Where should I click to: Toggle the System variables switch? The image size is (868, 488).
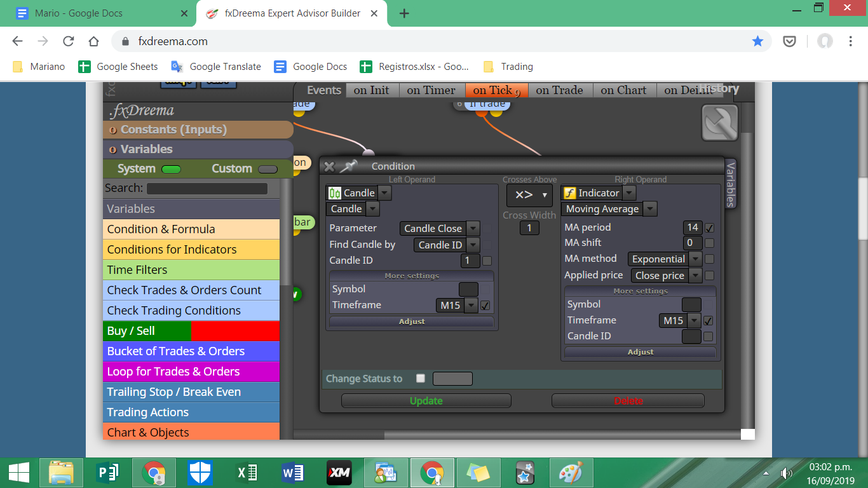[171, 169]
